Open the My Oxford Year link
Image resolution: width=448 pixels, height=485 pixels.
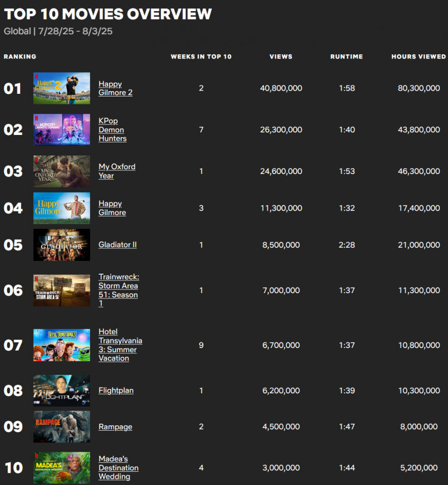point(117,171)
